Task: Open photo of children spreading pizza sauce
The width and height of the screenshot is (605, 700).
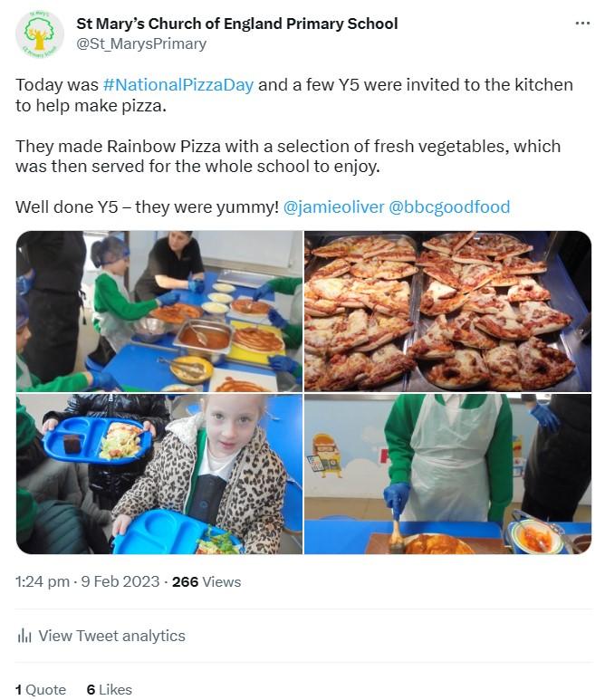Action: (159, 311)
